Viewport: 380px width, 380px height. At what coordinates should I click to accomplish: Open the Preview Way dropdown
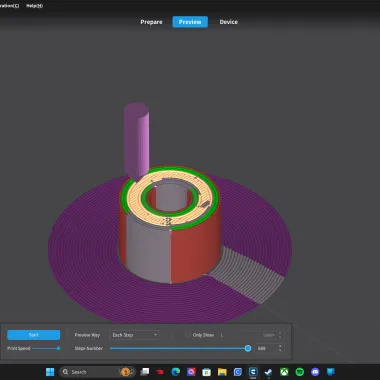coord(134,335)
